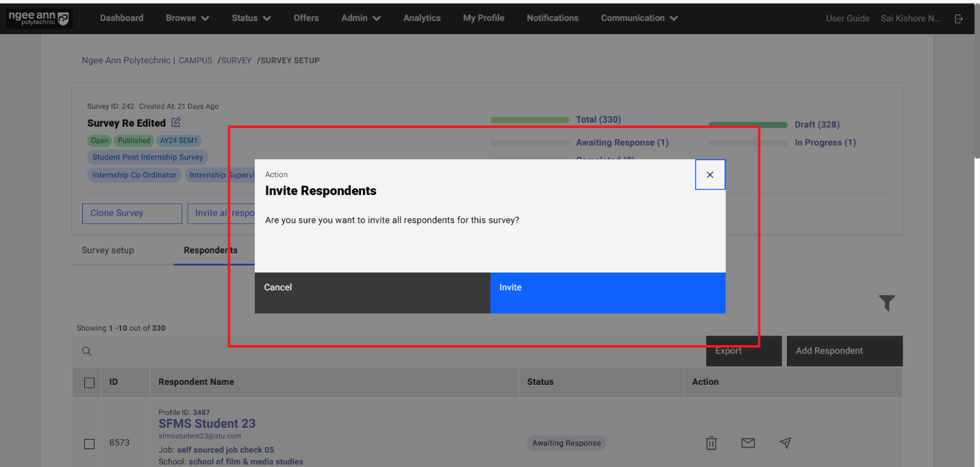Click the Ngee Ann Polytechnic logo
Image resolution: width=980 pixels, height=467 pixels.
click(x=38, y=18)
